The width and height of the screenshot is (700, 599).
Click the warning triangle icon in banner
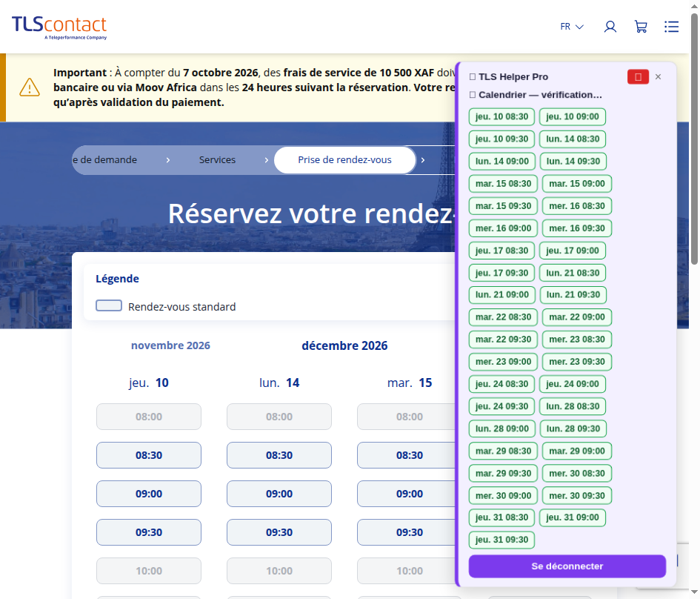click(30, 87)
